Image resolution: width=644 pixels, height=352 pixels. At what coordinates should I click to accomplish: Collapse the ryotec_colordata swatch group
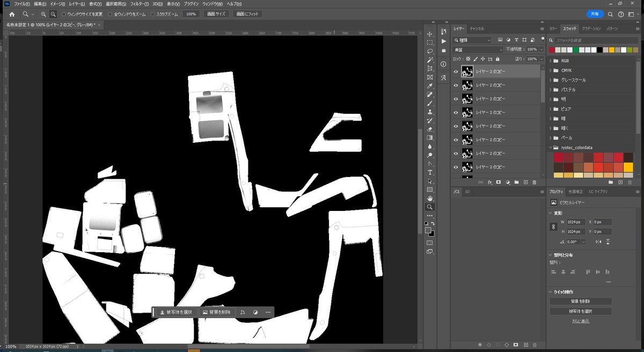click(551, 148)
